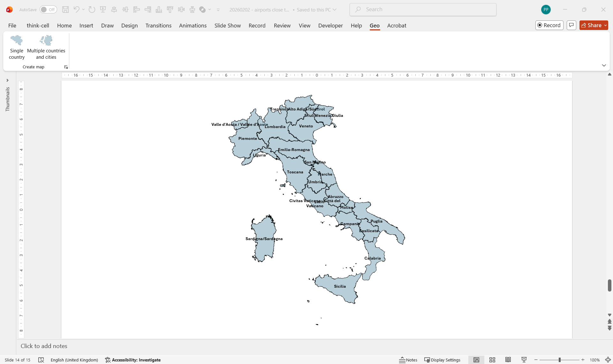613x364 pixels.
Task: Click the Record button
Action: [x=549, y=25]
